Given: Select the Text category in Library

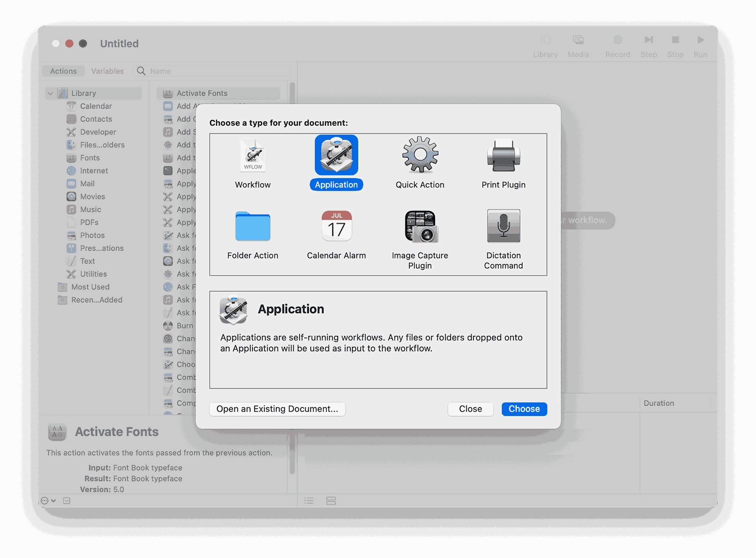Looking at the screenshot, I should coord(87,261).
